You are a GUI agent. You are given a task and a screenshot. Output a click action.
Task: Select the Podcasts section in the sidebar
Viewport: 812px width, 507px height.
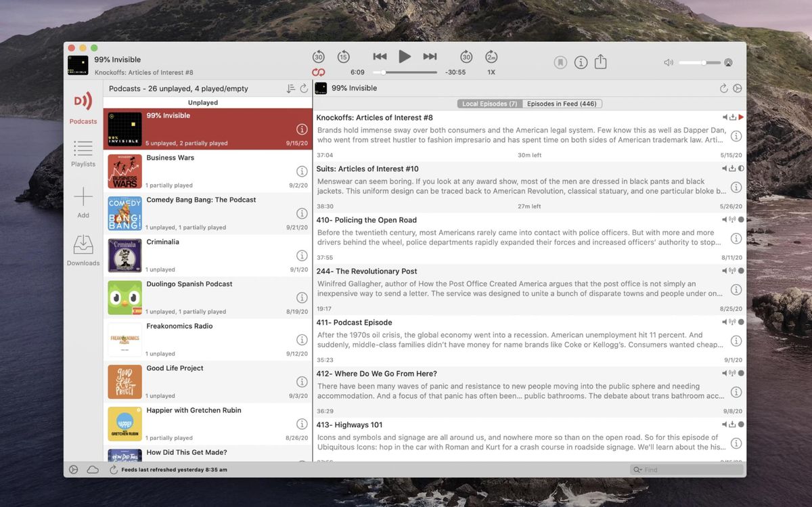(83, 108)
